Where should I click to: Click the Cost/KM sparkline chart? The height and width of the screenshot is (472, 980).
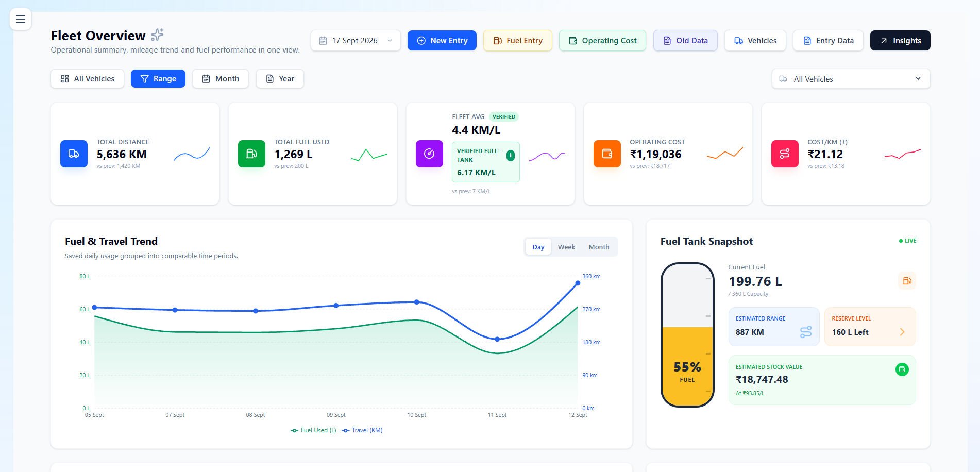tap(903, 154)
